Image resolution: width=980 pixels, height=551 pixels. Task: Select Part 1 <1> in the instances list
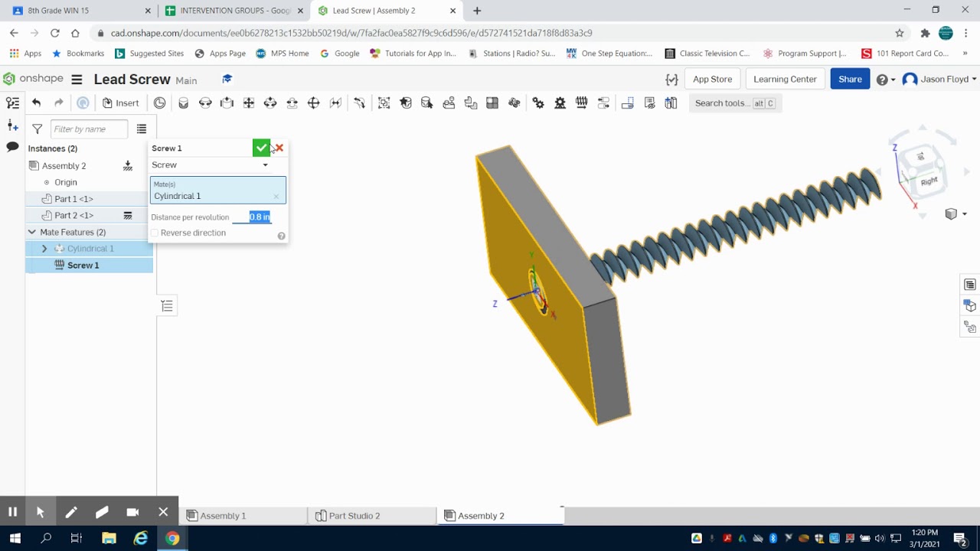tap(90, 199)
